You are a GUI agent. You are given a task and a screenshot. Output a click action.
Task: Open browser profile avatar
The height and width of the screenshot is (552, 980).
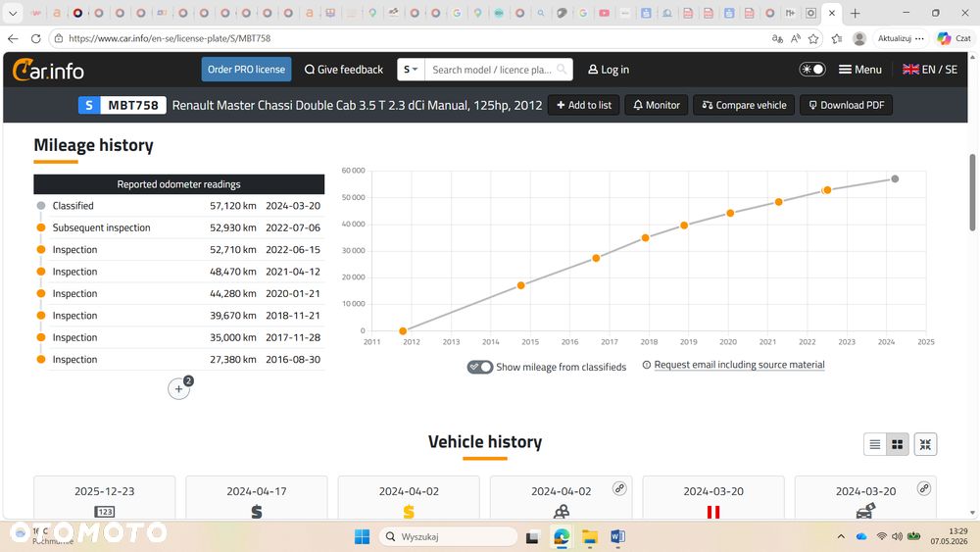pyautogui.click(x=859, y=38)
